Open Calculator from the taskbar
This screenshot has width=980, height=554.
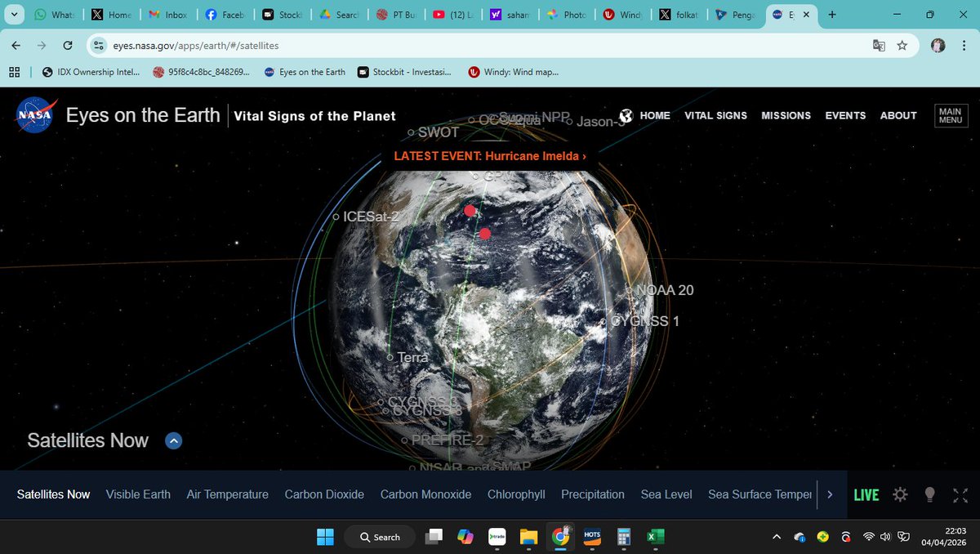pos(623,537)
